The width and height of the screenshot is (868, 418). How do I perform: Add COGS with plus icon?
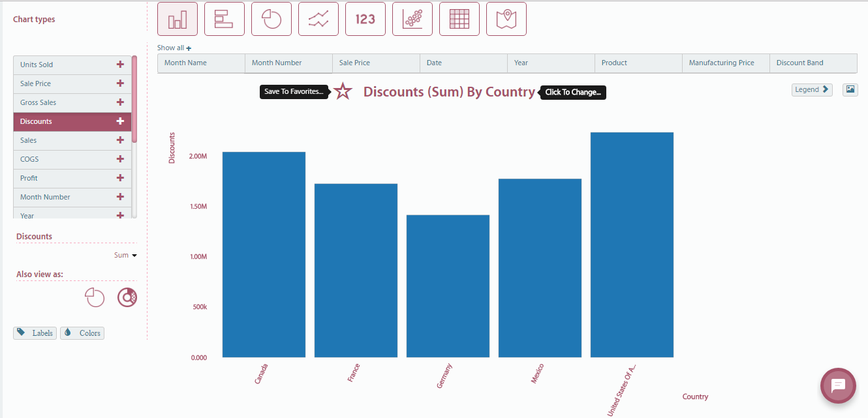pyautogui.click(x=120, y=159)
